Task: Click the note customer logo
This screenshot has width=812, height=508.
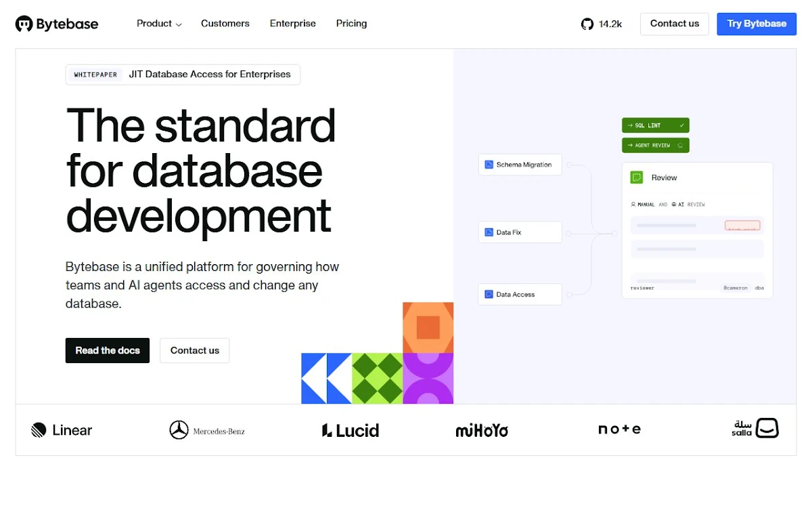Action: (x=619, y=429)
